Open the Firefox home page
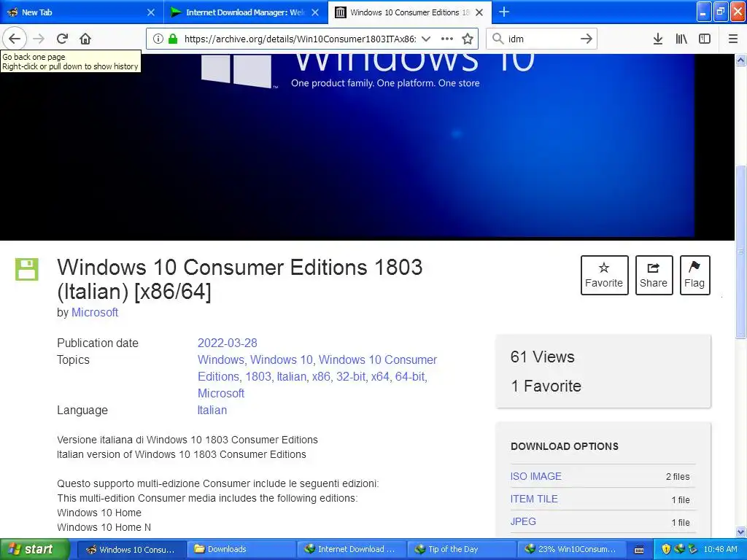The height and width of the screenshot is (560, 747). pyautogui.click(x=85, y=39)
